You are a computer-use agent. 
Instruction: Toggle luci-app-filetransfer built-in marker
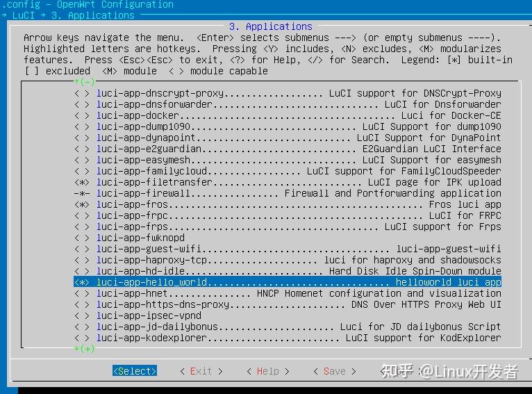click(82, 183)
